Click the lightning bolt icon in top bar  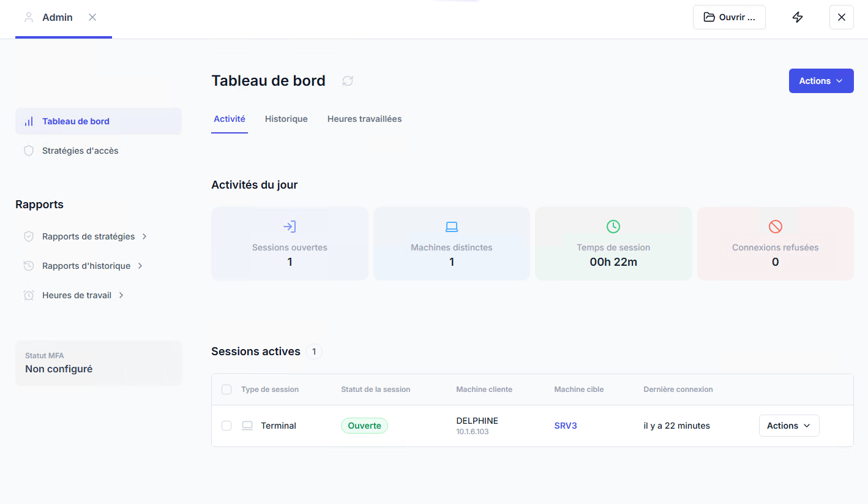coord(798,17)
